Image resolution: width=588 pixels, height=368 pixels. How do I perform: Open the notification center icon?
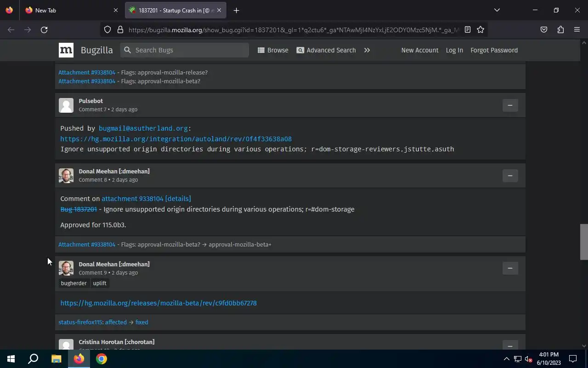[573, 359]
